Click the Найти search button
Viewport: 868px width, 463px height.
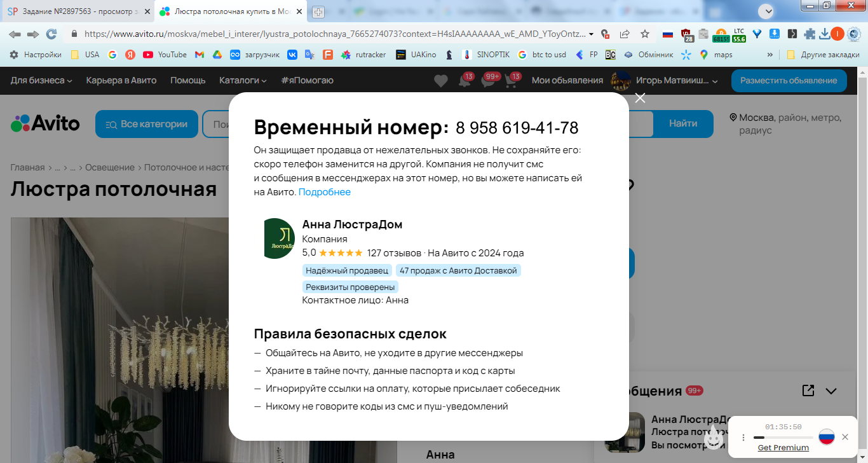[683, 123]
